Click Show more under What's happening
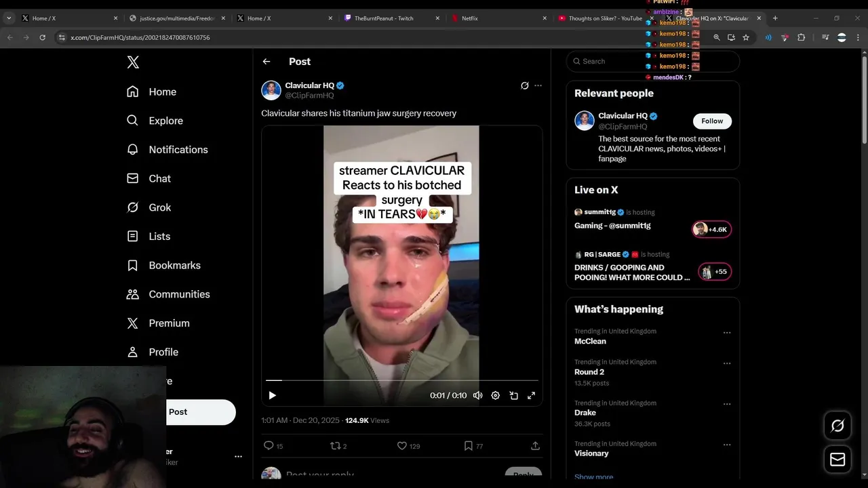Screen dimensions: 868x488 pos(594,476)
